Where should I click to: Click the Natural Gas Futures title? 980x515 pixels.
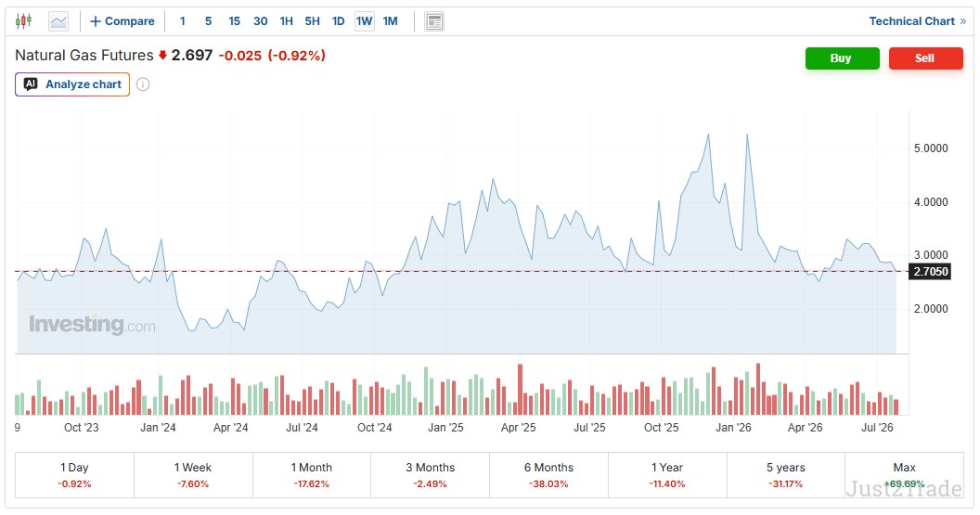pyautogui.click(x=84, y=55)
